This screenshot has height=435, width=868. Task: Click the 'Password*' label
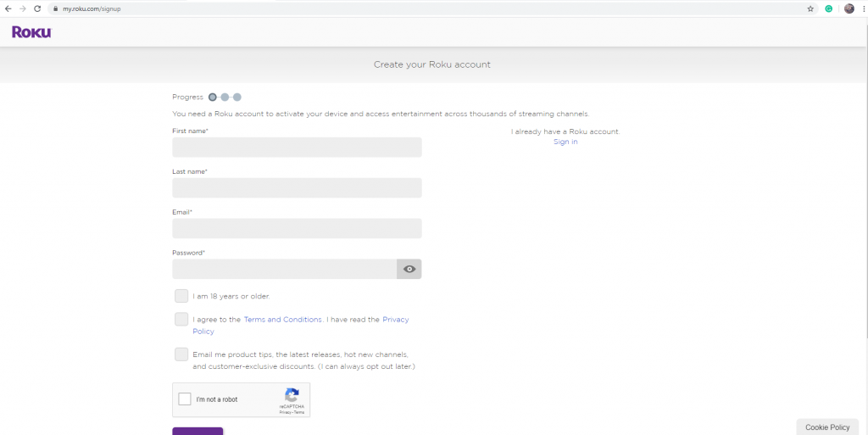189,253
